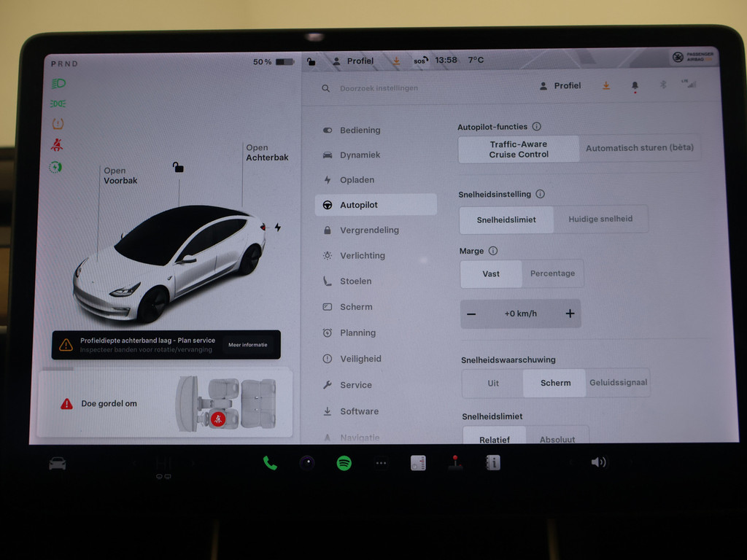Switch Marge to Percentage
Screen dimensions: 747x560
(x=552, y=274)
